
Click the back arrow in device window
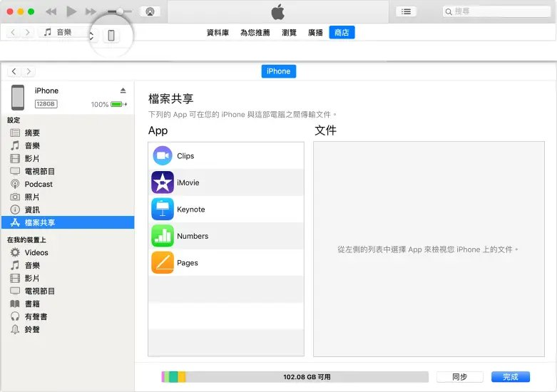[x=14, y=71]
